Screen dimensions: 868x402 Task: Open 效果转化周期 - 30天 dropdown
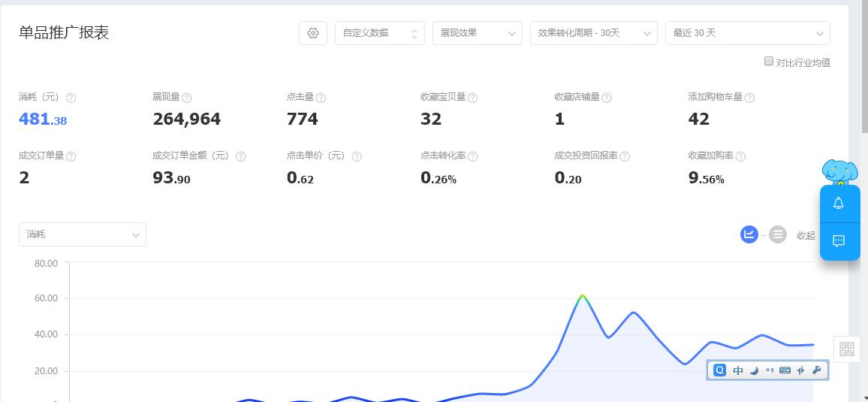pos(593,33)
